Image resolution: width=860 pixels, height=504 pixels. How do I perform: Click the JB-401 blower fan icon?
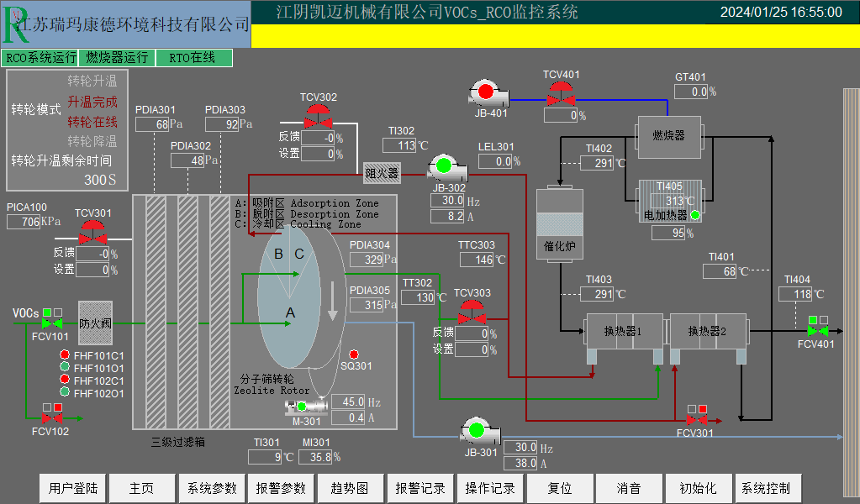click(x=489, y=93)
